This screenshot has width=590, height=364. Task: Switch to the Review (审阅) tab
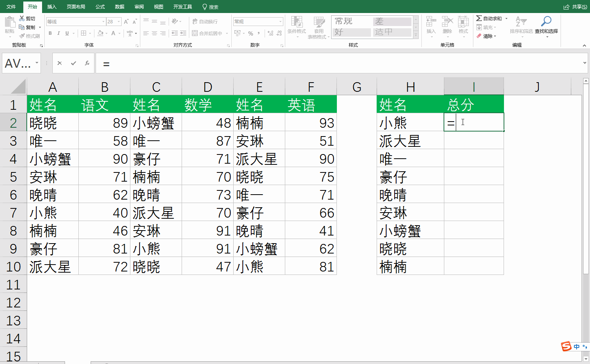[139, 6]
